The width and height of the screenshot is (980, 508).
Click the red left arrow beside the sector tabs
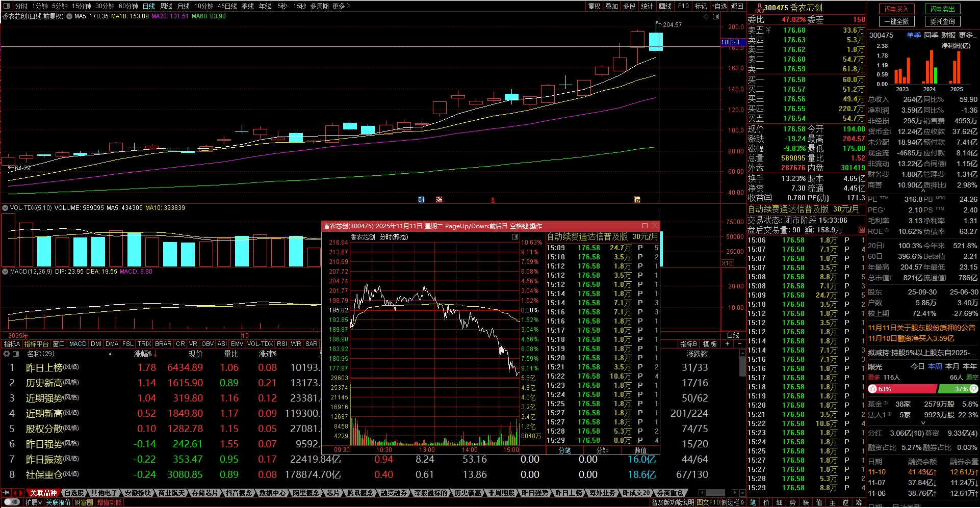click(15, 493)
